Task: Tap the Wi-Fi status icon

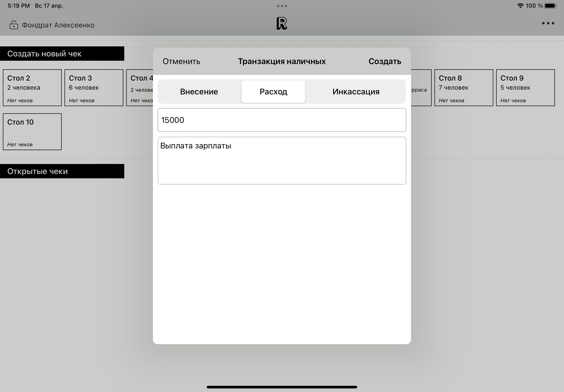Action: [520, 6]
